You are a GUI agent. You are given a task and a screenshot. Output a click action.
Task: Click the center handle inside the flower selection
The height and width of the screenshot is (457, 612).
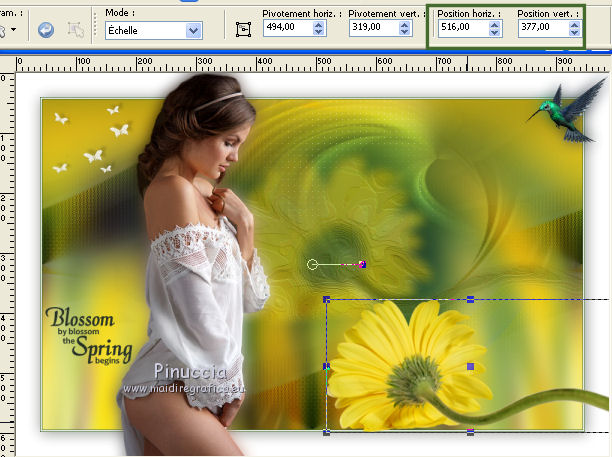pyautogui.click(x=471, y=366)
